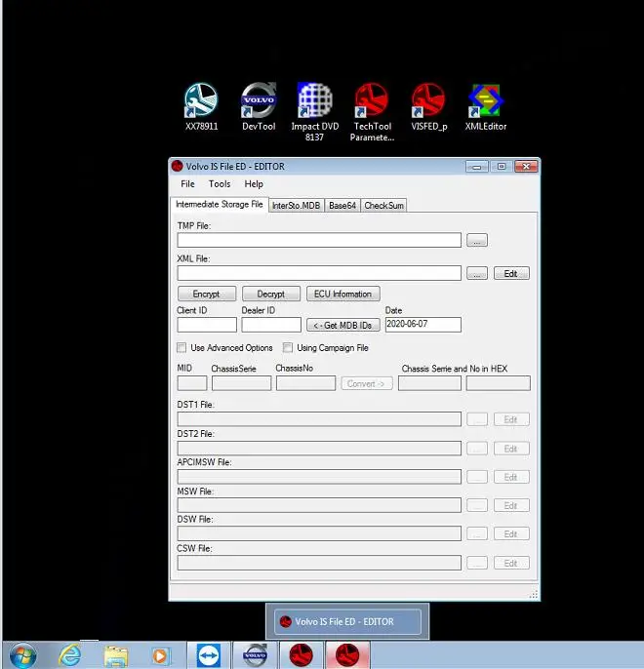Click the Encrypt button
Viewport: 644px width, 669px height.
207,294
